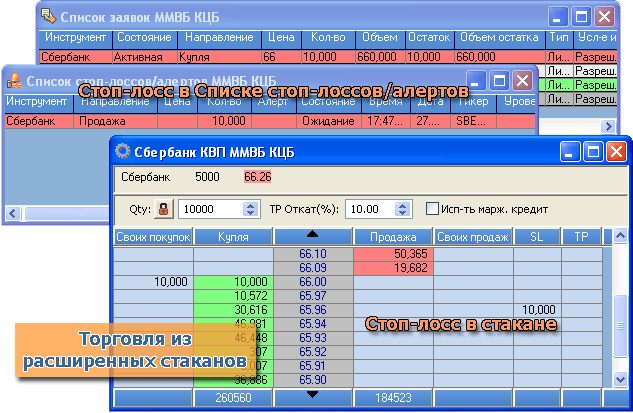Click the 65.90 price cell
Screen dimensions: 633x413
tap(313, 379)
